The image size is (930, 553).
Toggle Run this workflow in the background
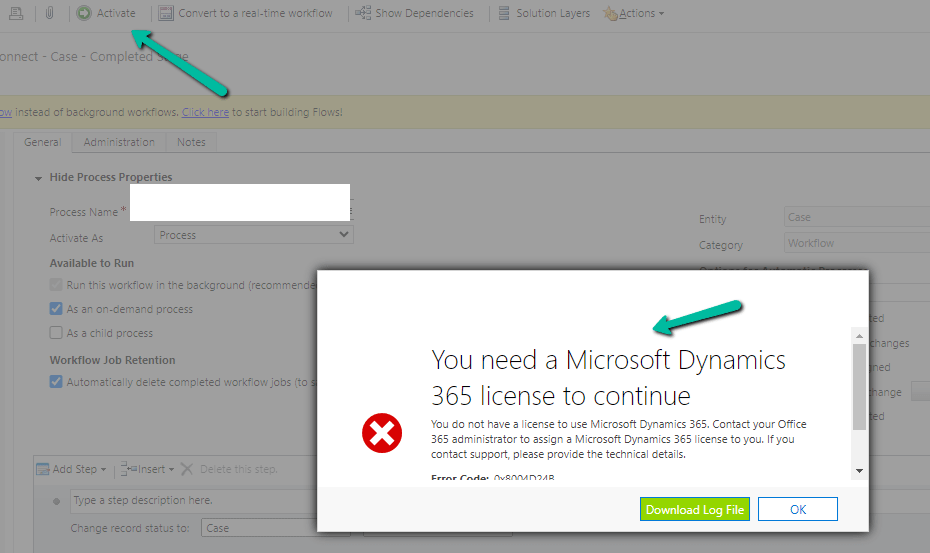click(56, 285)
